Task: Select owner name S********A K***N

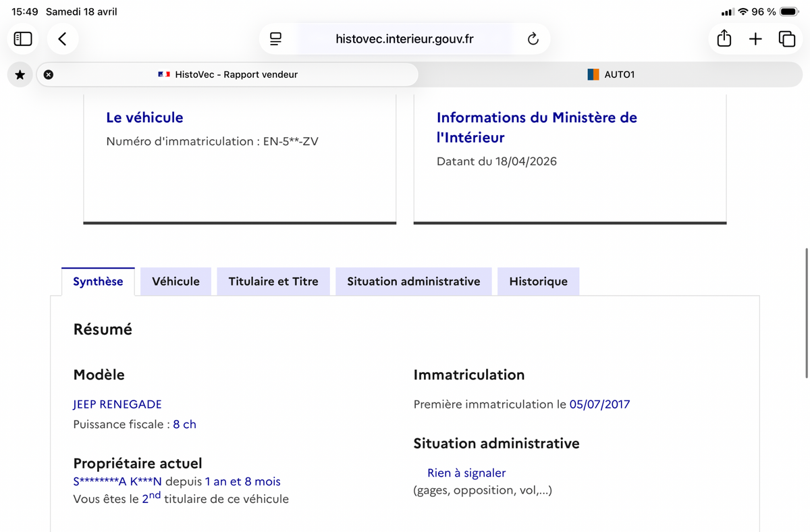Action: [x=117, y=481]
